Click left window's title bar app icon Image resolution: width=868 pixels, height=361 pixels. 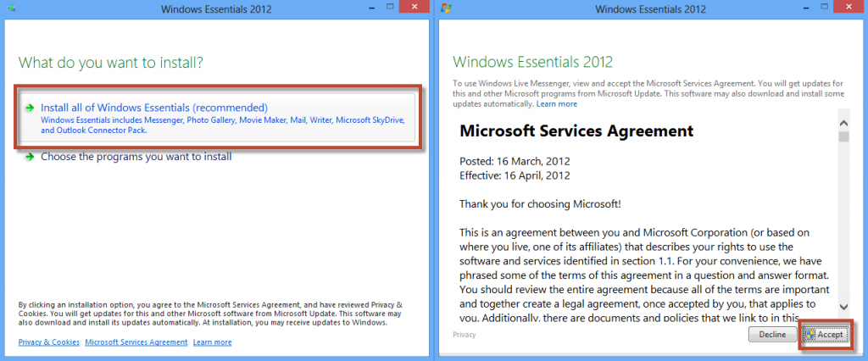pos(12,8)
